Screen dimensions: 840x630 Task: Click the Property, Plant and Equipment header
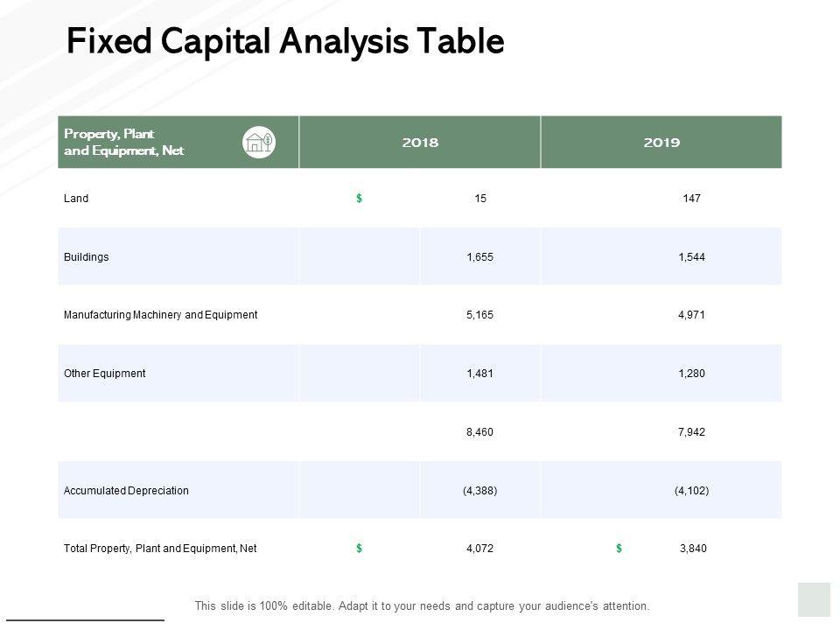tap(123, 142)
